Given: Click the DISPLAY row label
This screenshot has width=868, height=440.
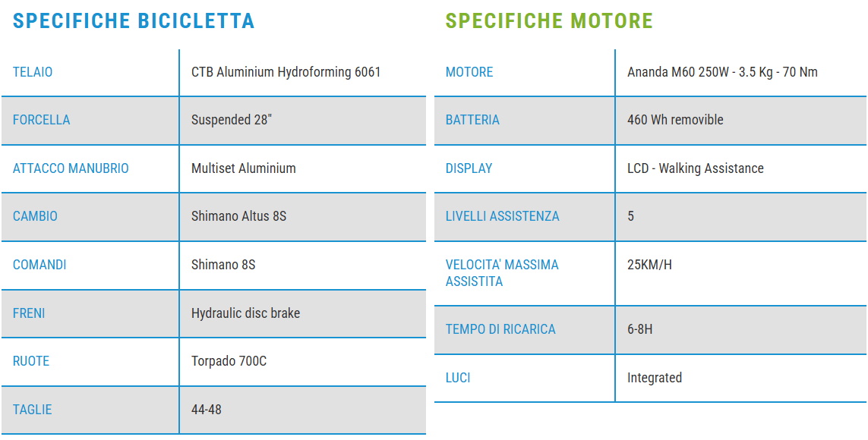Looking at the screenshot, I should coord(469,168).
